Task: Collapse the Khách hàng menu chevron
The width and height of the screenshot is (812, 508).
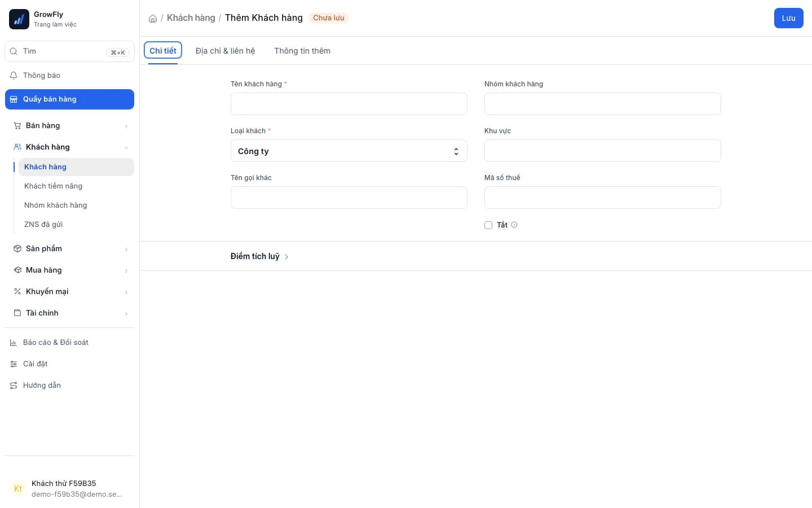Action: pos(126,148)
